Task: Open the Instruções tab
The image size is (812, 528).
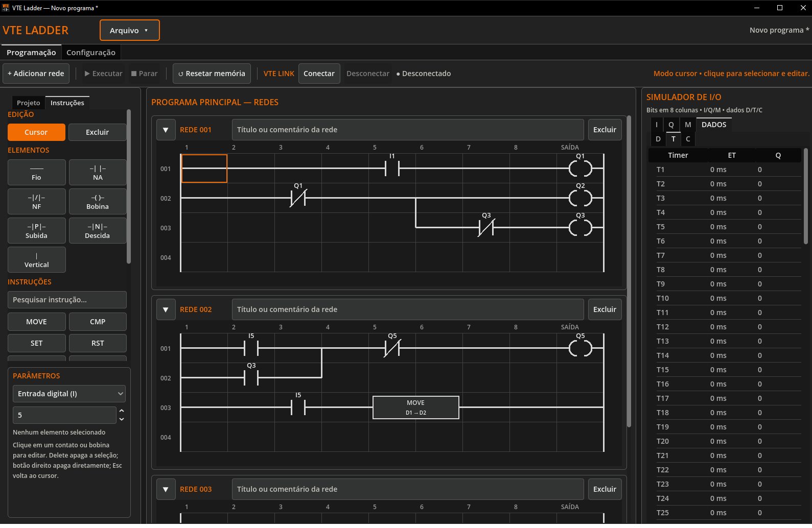Action: coord(67,103)
